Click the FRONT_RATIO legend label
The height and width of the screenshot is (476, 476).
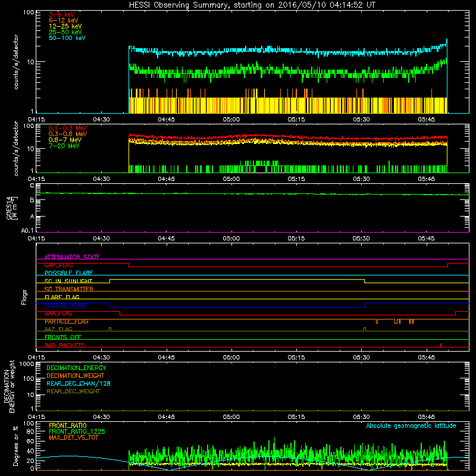pos(68,425)
